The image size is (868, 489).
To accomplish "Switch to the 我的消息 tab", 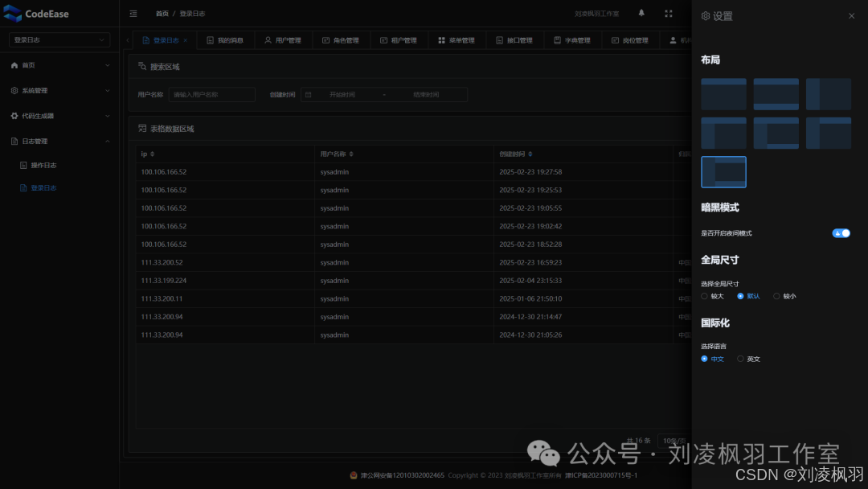I will 225,40.
